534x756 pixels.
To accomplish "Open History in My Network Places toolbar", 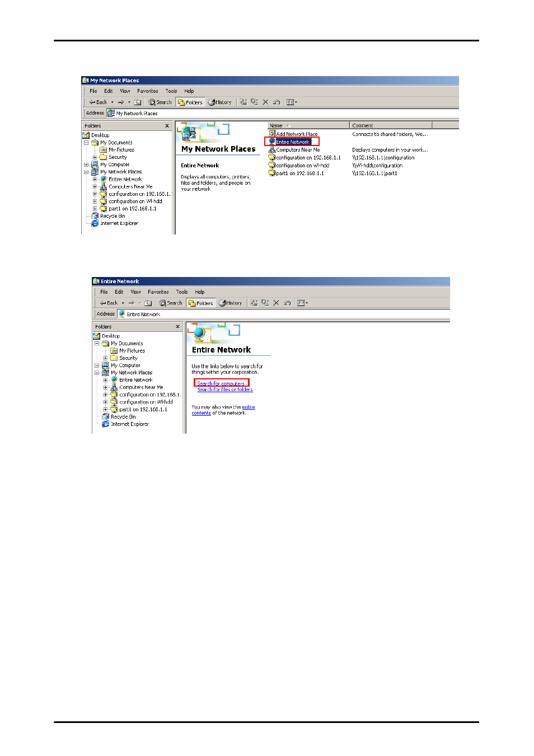I will tap(219, 102).
